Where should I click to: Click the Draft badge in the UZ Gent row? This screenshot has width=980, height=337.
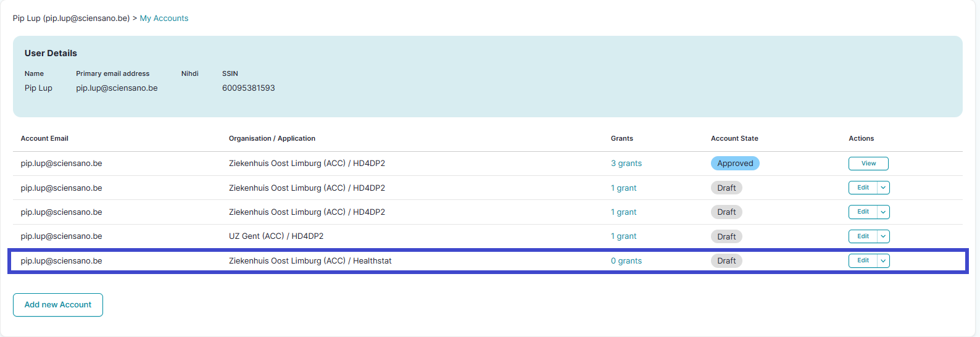[x=726, y=236]
